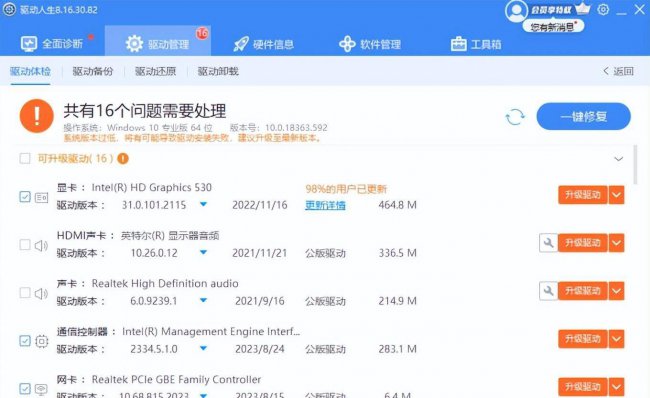
Task: Check the HDMI声卡 driver checkbox
Action: tap(25, 245)
